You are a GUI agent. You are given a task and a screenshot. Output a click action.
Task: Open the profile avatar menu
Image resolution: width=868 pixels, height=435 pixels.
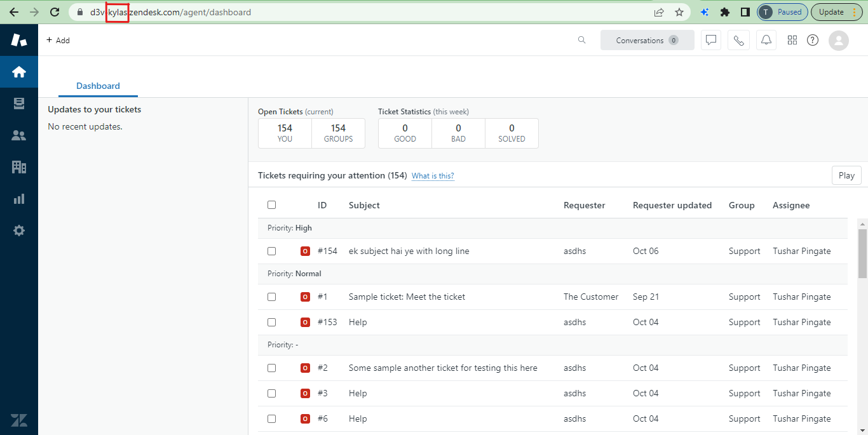point(838,40)
